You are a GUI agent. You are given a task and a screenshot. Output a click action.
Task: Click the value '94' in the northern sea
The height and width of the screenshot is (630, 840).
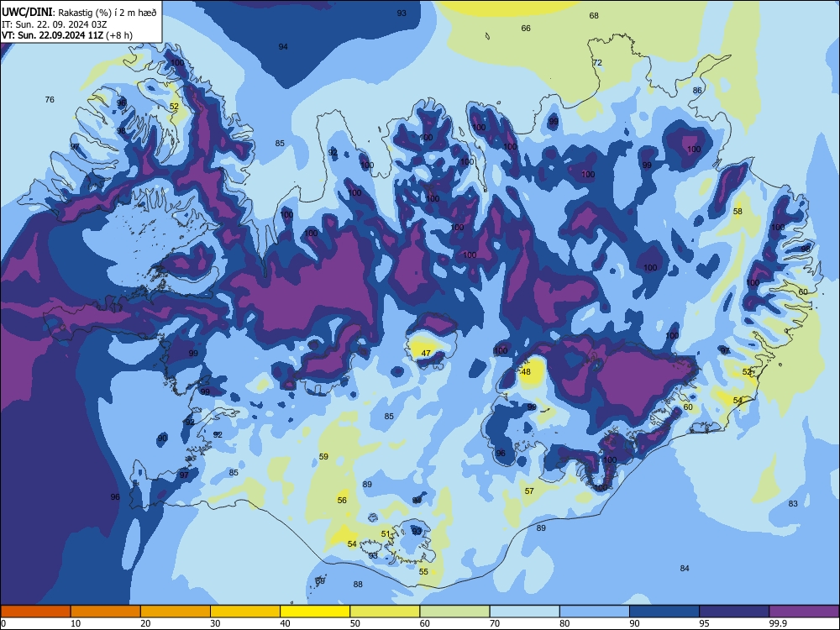click(283, 46)
